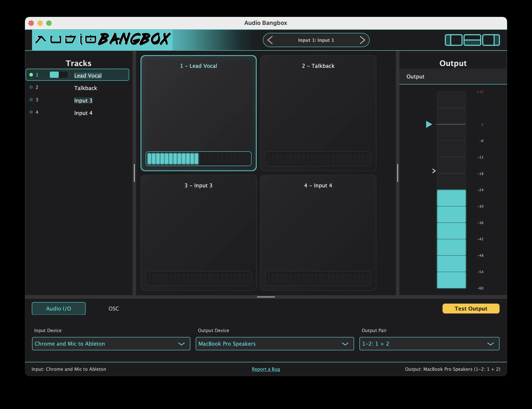Viewport: 532px width, 409px height.
Task: Expand the Output Pair selector
Action: point(429,343)
